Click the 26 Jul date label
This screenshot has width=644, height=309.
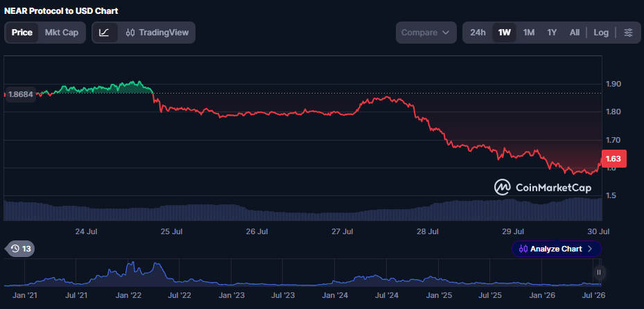pos(256,231)
